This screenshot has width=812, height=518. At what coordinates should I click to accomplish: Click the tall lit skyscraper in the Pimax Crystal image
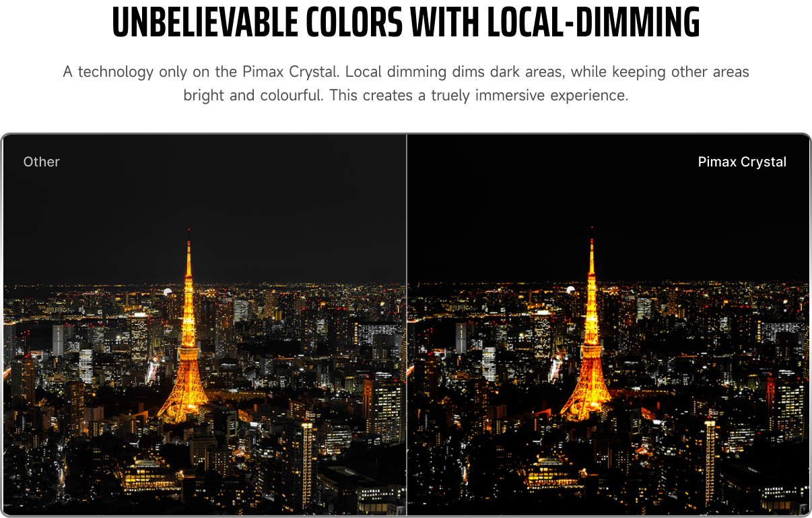click(x=709, y=463)
